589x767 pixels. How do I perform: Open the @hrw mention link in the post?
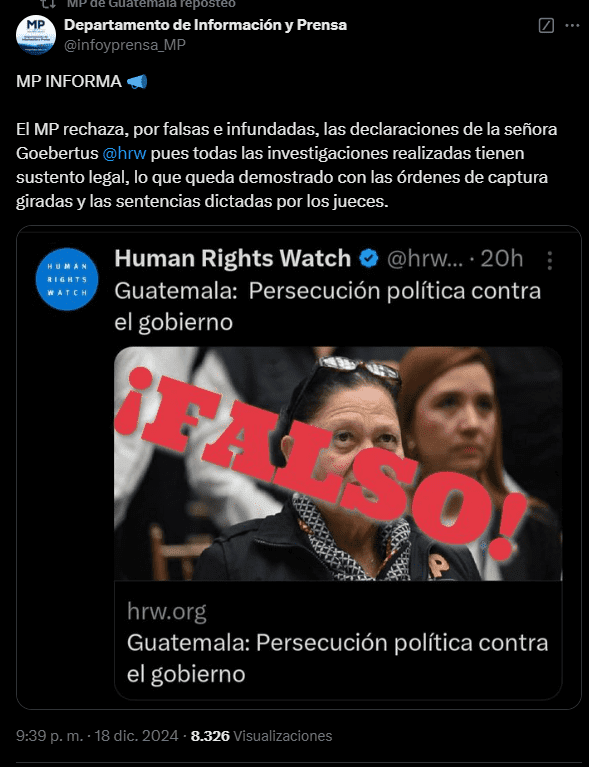coord(124,153)
